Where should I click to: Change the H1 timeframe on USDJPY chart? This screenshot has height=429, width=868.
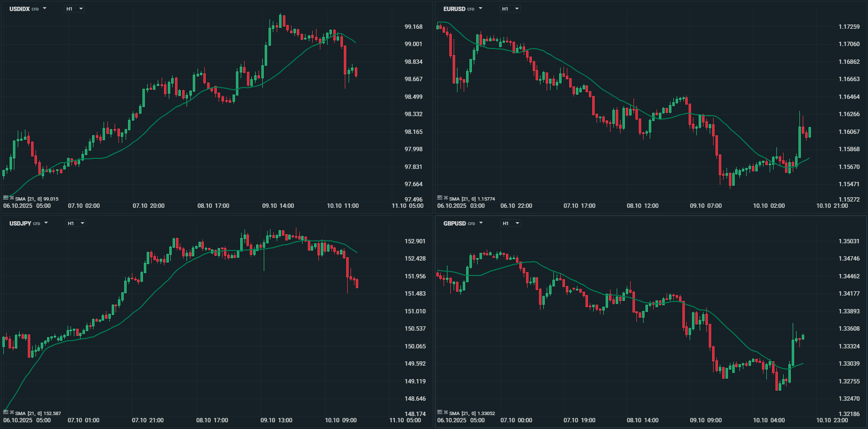76,223
